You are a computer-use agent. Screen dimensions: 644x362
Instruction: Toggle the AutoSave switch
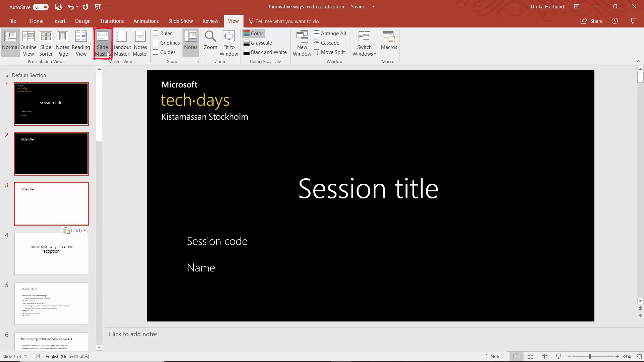coord(41,7)
